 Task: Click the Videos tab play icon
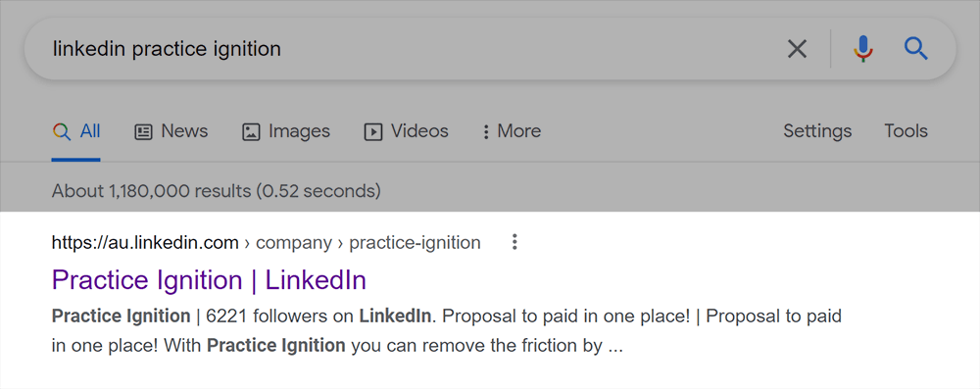pos(373,132)
